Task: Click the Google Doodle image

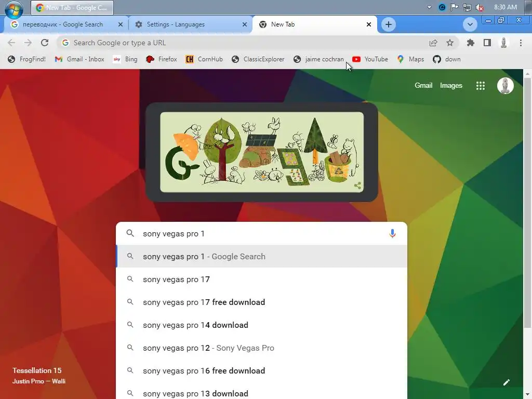Action: (262, 152)
